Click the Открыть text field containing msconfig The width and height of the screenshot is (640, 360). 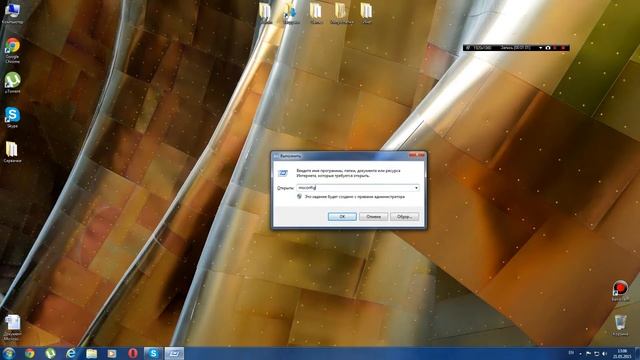click(x=355, y=188)
